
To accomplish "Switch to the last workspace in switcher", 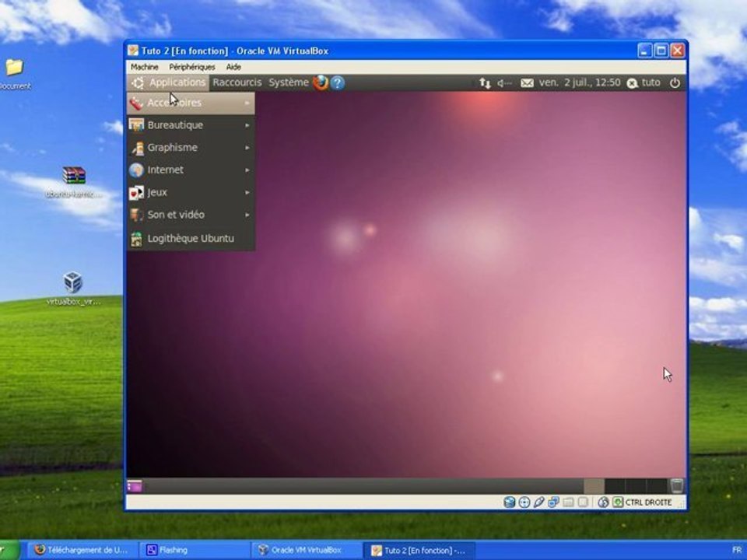I will (657, 486).
